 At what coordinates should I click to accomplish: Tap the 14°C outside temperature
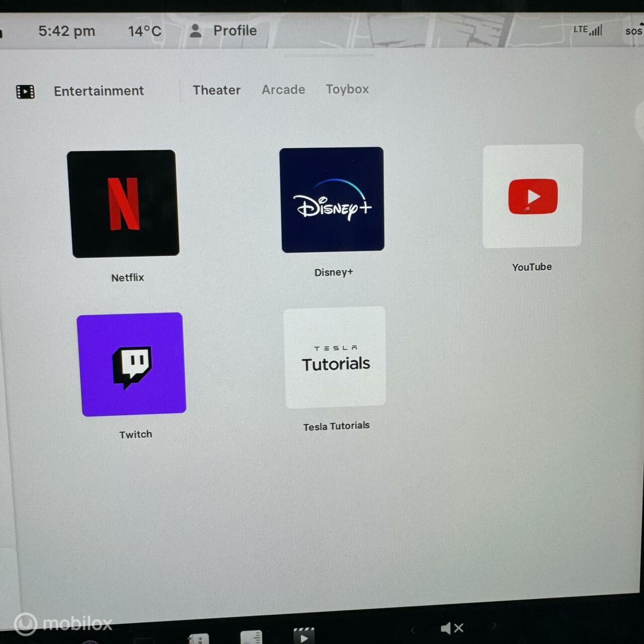point(144,31)
